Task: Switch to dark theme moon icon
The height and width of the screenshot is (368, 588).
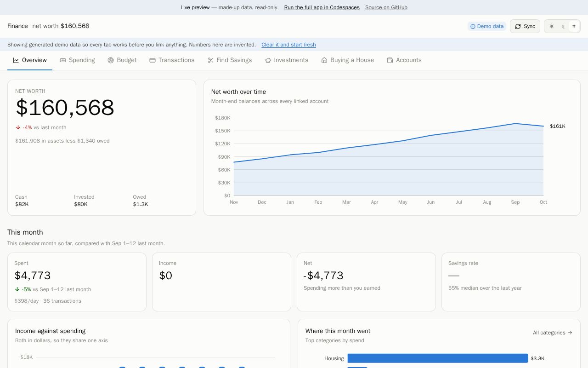Action: click(x=563, y=26)
